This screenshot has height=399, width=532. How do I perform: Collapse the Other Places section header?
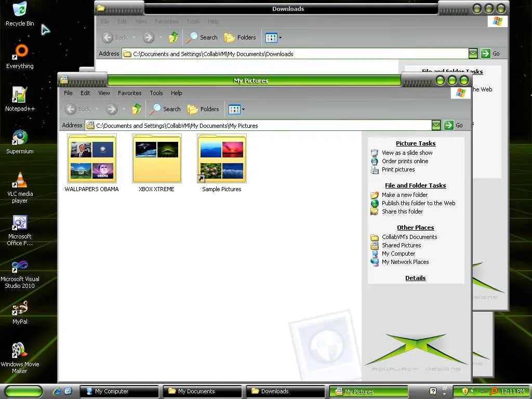point(415,228)
